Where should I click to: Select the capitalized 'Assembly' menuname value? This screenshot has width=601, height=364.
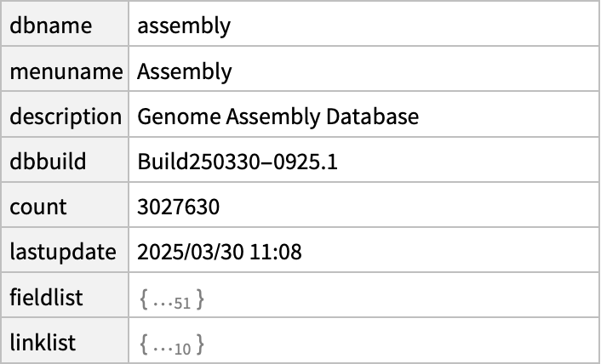pos(184,71)
